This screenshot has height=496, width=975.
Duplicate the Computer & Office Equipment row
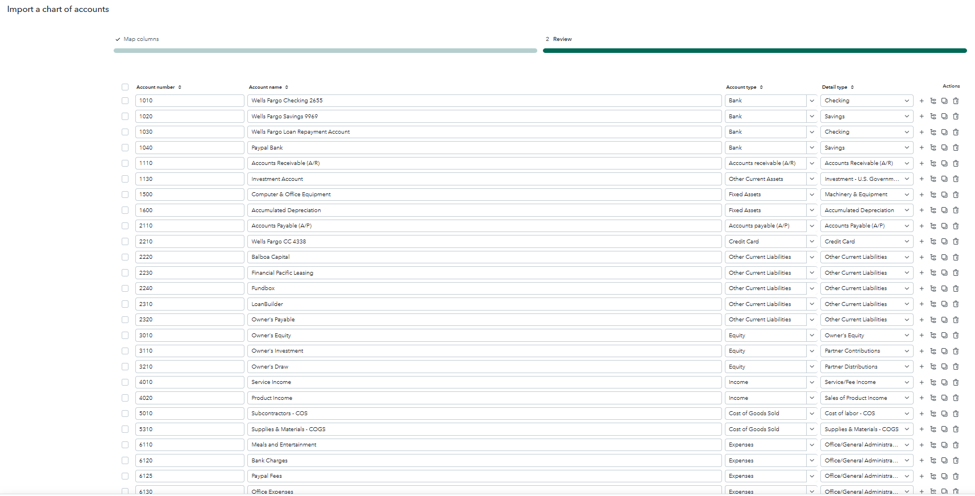click(x=944, y=195)
